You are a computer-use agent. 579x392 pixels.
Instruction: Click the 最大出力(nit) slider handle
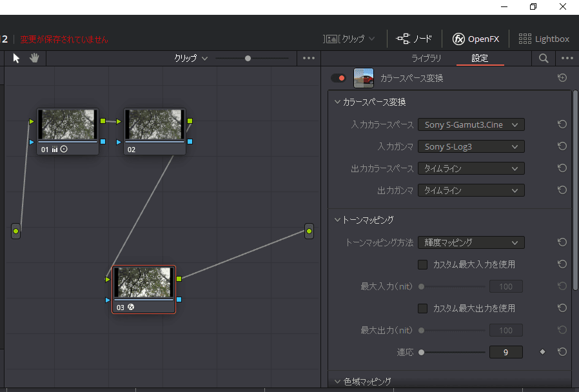click(x=421, y=330)
